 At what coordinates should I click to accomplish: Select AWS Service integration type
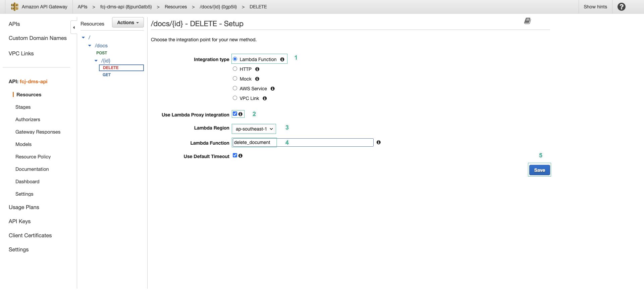pyautogui.click(x=235, y=88)
